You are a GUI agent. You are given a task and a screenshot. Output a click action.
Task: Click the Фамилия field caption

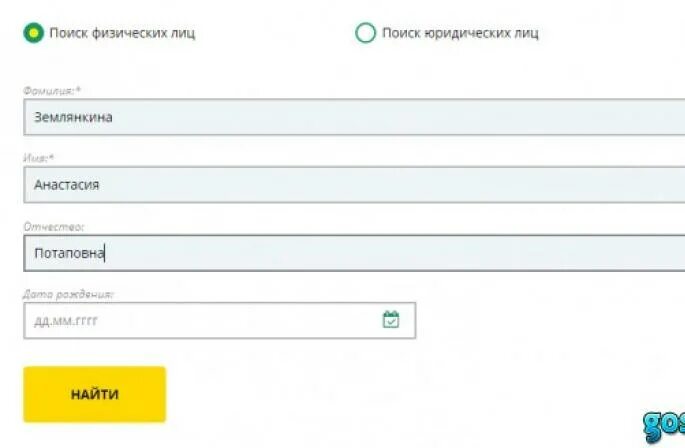pyautogui.click(x=52, y=90)
